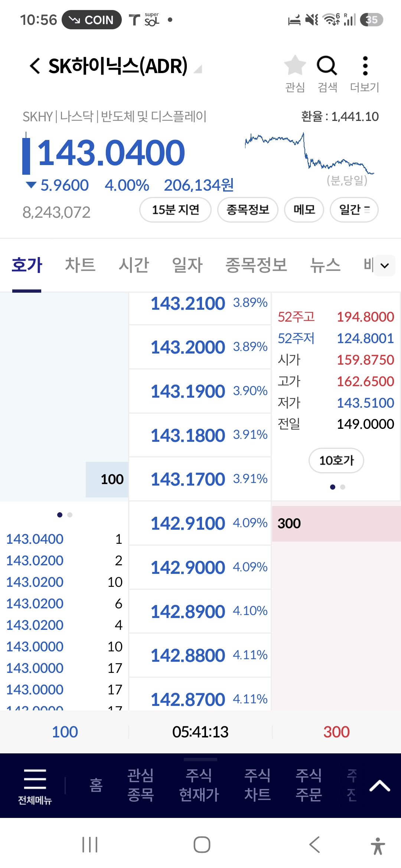Tap the 시가 value 159.8750
Screen dimensions: 401x868
365,360
